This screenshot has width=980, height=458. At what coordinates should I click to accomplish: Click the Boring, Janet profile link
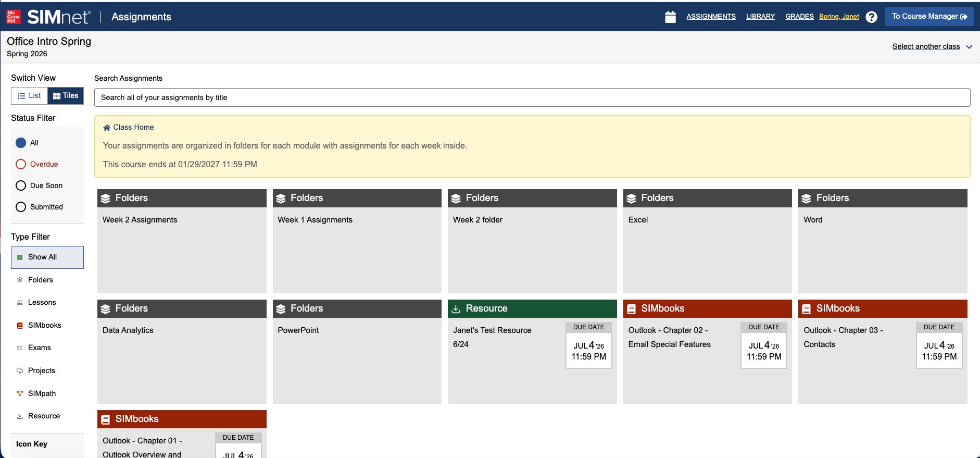click(839, 17)
